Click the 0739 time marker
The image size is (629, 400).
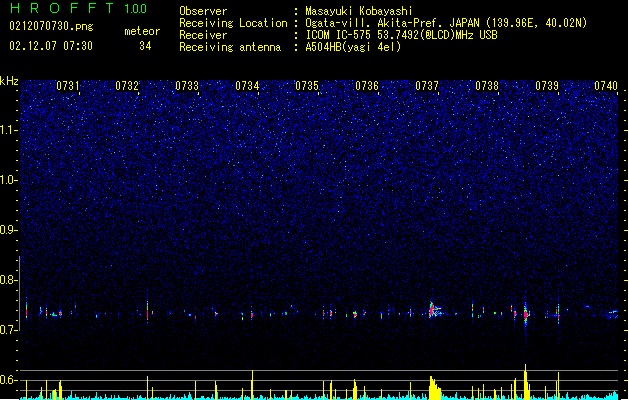point(547,86)
